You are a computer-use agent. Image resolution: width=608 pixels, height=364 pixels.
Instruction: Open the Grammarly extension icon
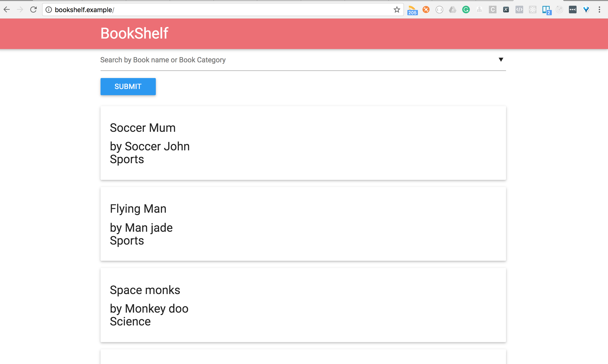click(x=466, y=10)
